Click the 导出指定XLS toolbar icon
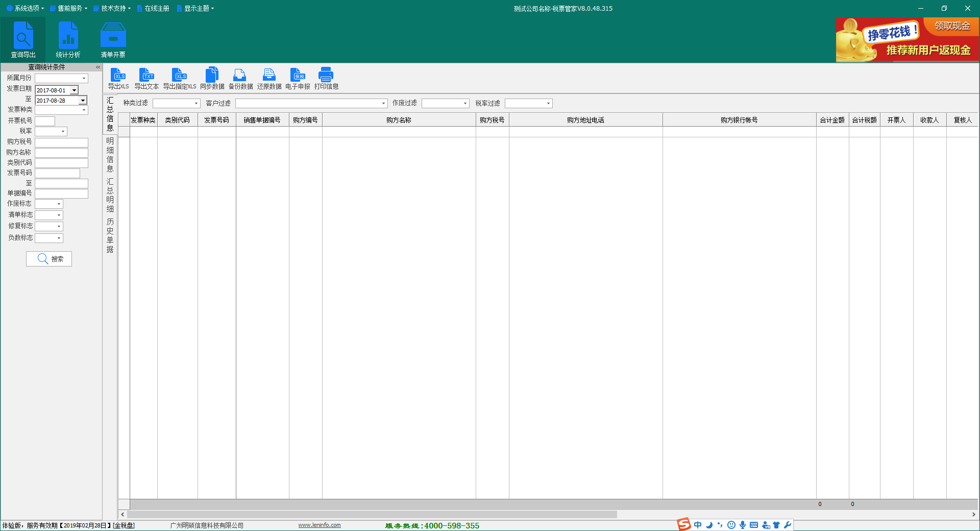Viewport: 980px width, 531px height. point(180,79)
